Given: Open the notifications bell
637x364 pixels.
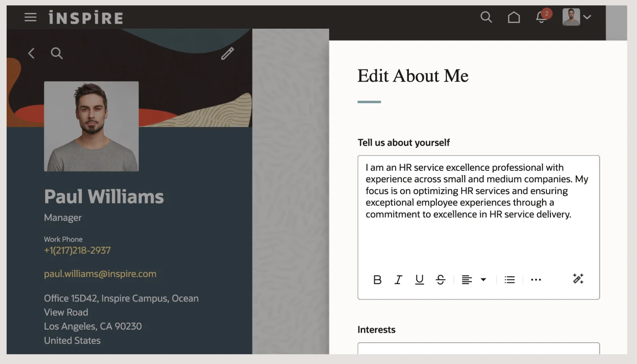Looking at the screenshot, I should [x=541, y=17].
